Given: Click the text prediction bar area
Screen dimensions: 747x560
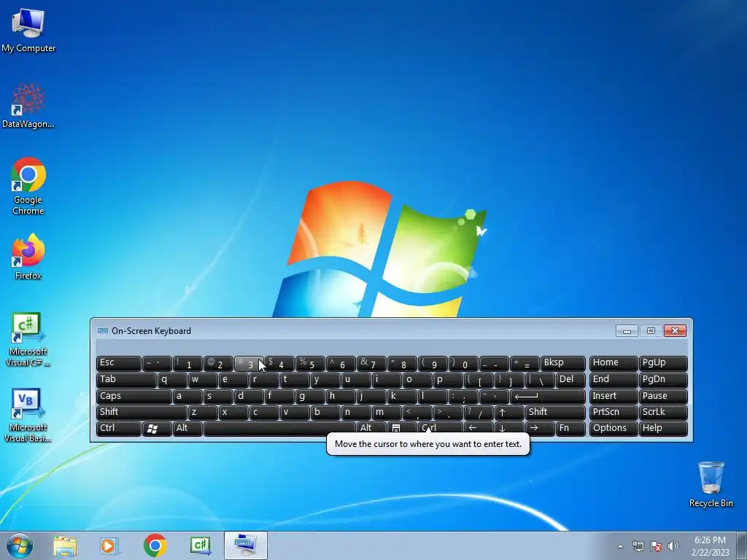Looking at the screenshot, I should click(x=391, y=347).
